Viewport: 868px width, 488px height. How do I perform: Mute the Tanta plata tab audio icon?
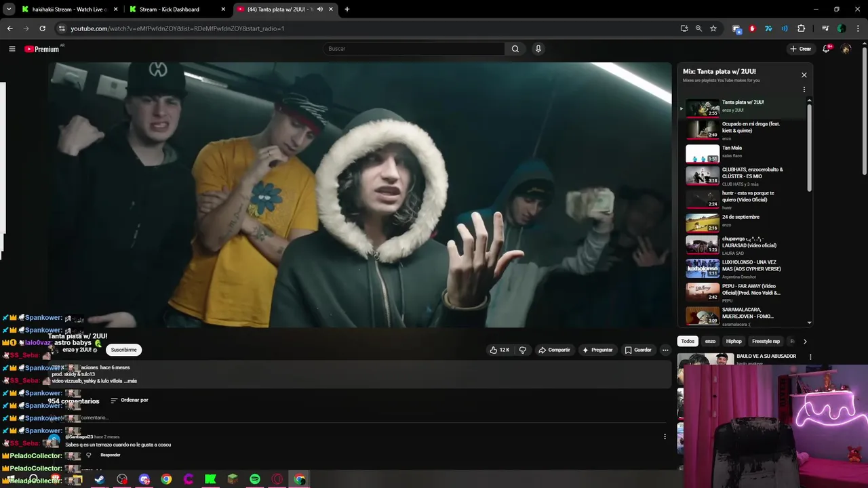click(319, 9)
